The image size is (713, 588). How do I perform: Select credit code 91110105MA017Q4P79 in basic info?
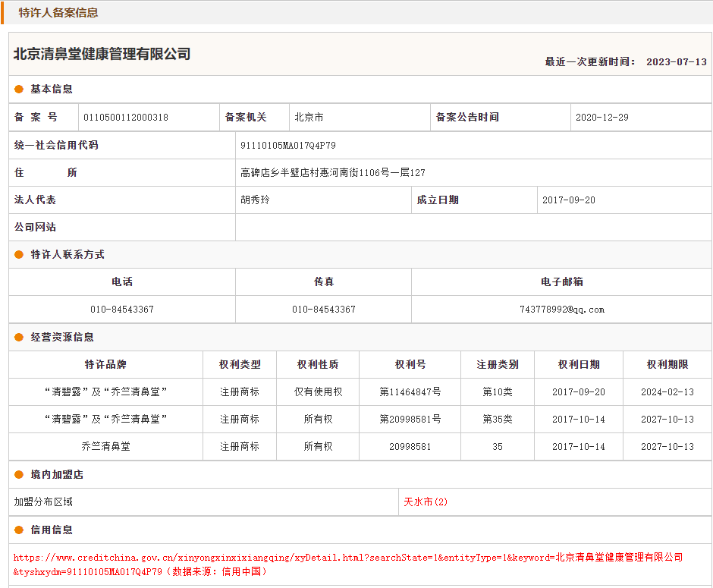[x=287, y=146]
